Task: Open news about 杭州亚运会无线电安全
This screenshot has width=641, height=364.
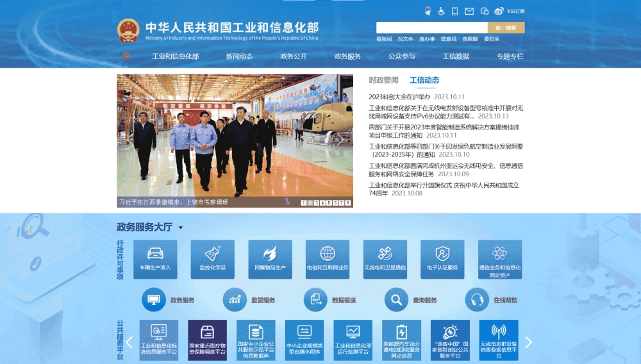Action: [445, 170]
